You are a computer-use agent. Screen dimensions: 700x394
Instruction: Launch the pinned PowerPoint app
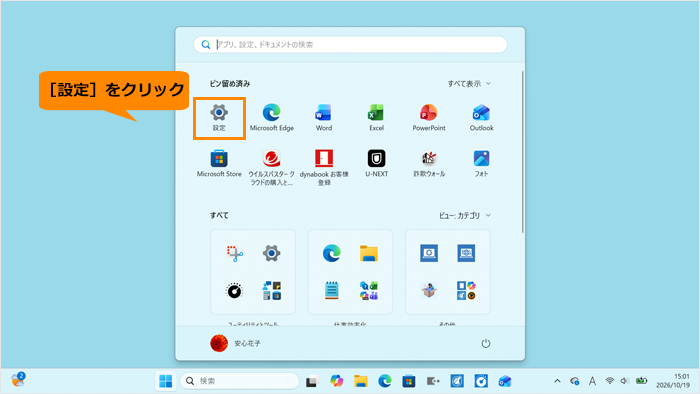pyautogui.click(x=429, y=118)
